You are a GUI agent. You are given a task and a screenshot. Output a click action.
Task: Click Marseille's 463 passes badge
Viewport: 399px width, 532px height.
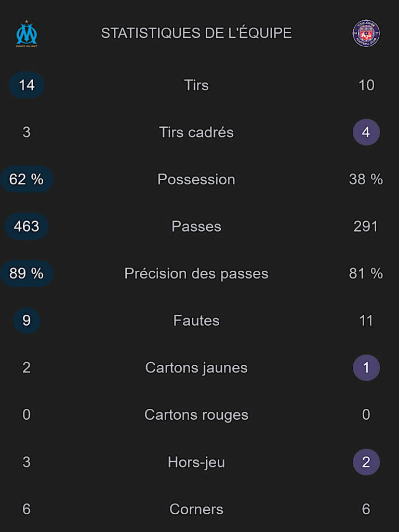pyautogui.click(x=26, y=227)
